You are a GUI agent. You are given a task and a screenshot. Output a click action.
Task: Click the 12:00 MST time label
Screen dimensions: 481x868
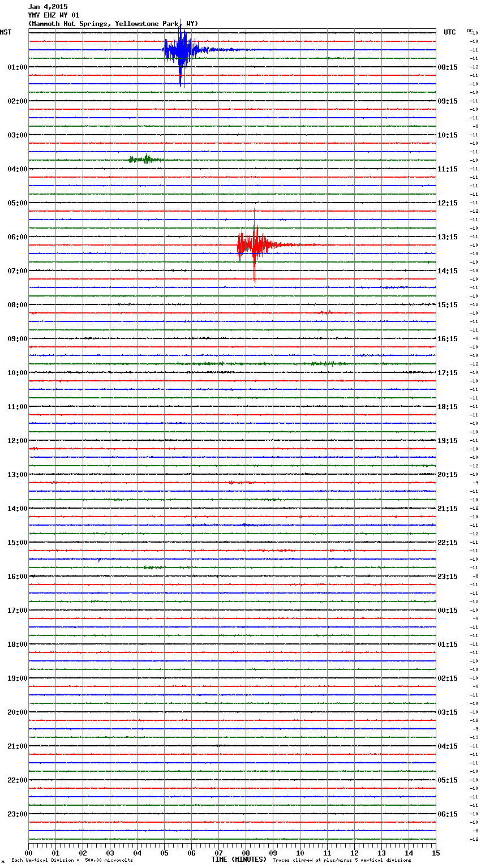pos(17,441)
